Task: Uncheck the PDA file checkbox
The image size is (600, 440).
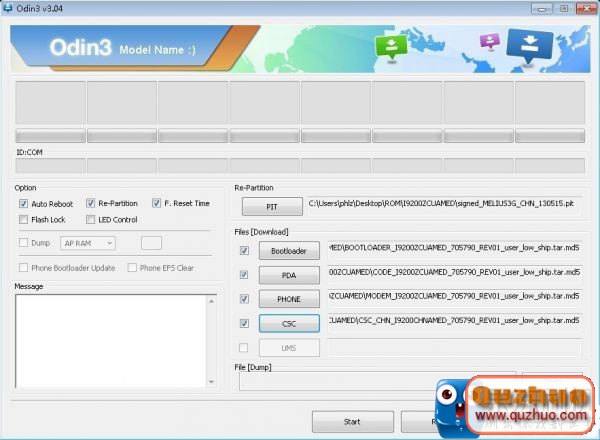Action: pos(244,275)
